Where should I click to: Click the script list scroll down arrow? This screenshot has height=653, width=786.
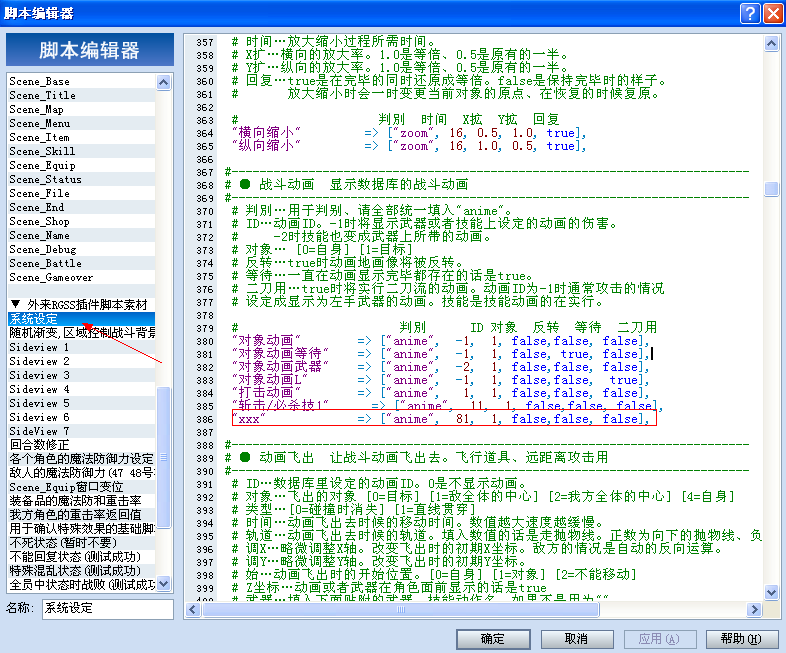163,583
